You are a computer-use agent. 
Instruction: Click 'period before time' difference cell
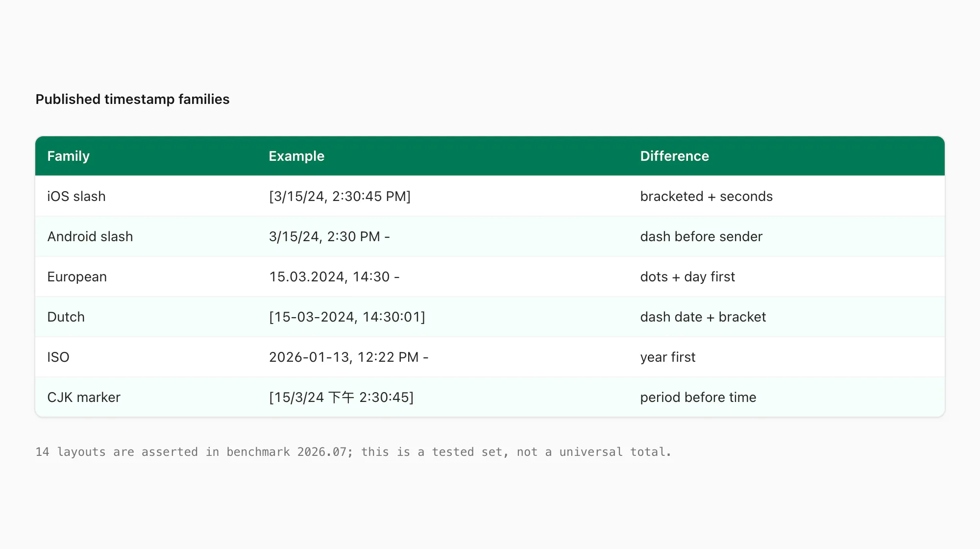(698, 397)
